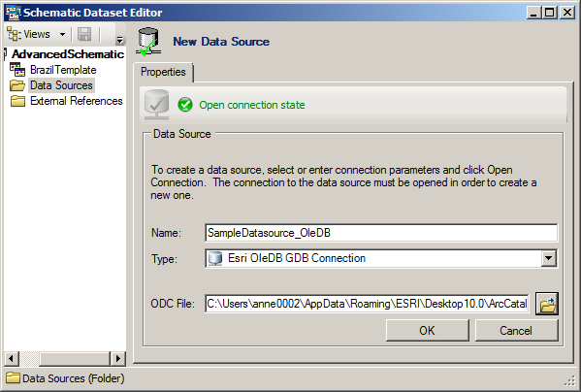
Task: Click the Views tree icon in toolbar
Action: click(x=15, y=34)
